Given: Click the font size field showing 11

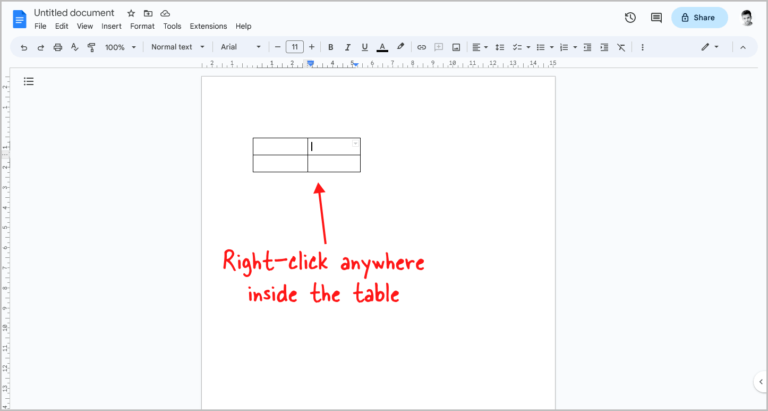Looking at the screenshot, I should (294, 47).
